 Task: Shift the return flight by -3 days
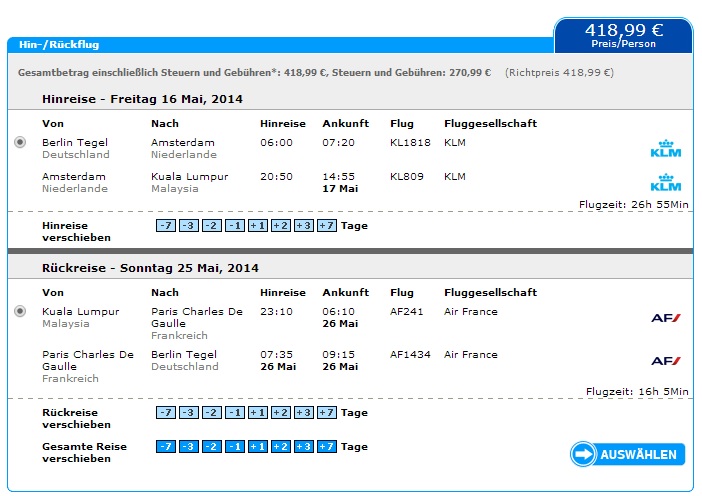click(189, 412)
